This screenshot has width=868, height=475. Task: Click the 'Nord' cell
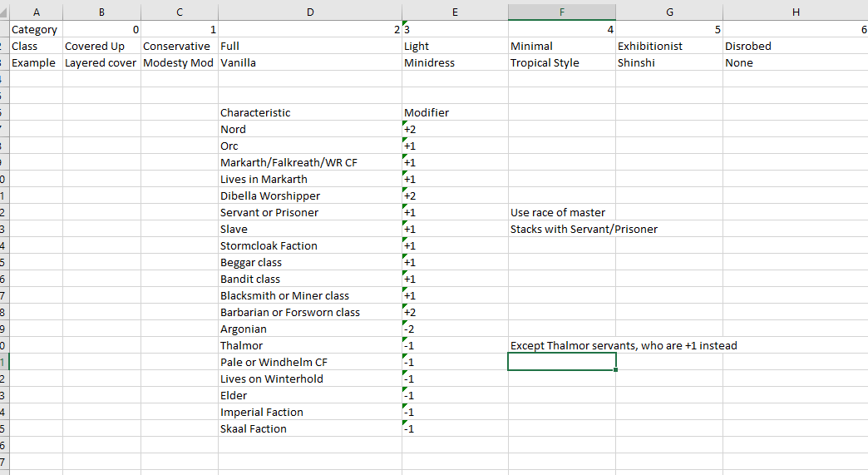[x=310, y=129]
